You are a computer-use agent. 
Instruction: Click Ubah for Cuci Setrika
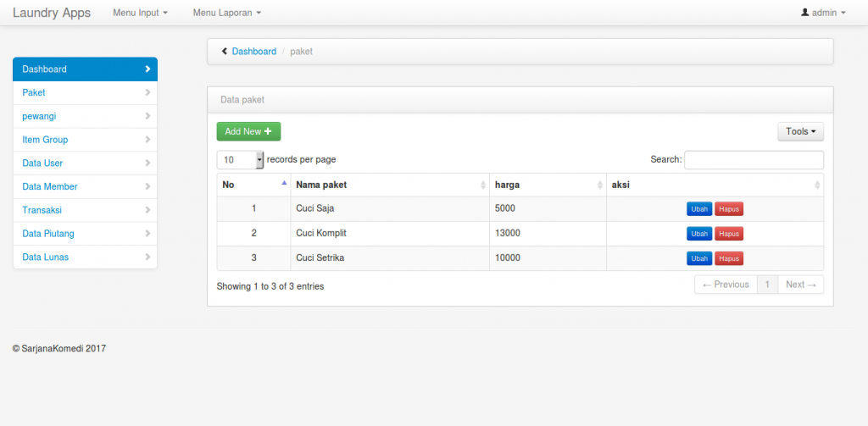[x=699, y=258]
